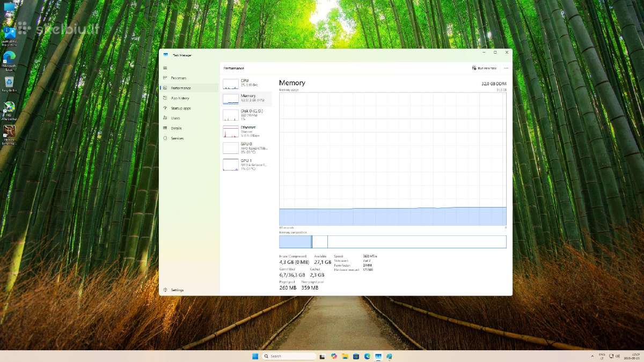
Task: Click the 32,0 GB DDR4 label
Action: tap(494, 83)
